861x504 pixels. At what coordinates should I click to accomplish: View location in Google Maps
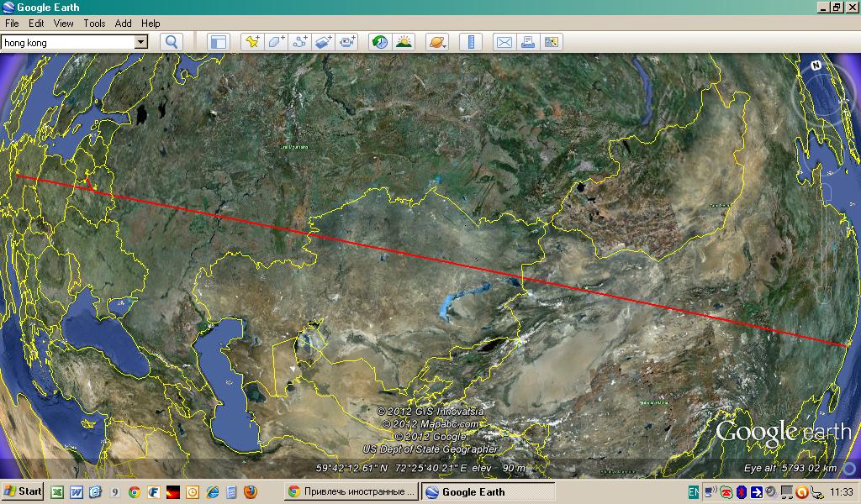[552, 42]
